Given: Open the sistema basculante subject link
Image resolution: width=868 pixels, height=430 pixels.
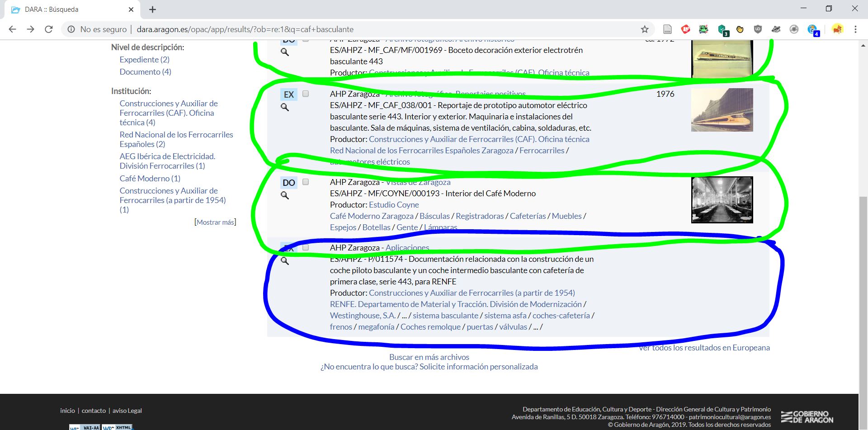Looking at the screenshot, I should point(445,316).
